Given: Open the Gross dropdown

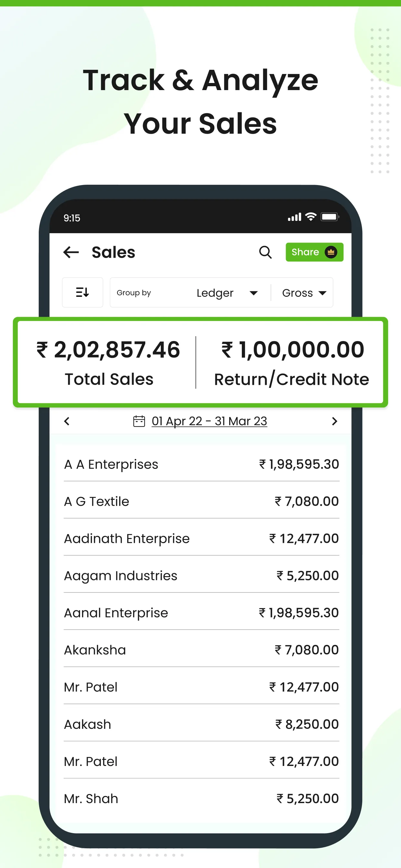Looking at the screenshot, I should (297, 293).
